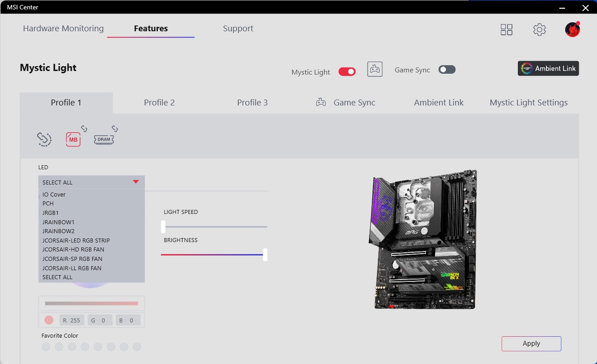Viewport: 597px width, 364px height.
Task: Open the Game Sync tab
Action: click(346, 103)
